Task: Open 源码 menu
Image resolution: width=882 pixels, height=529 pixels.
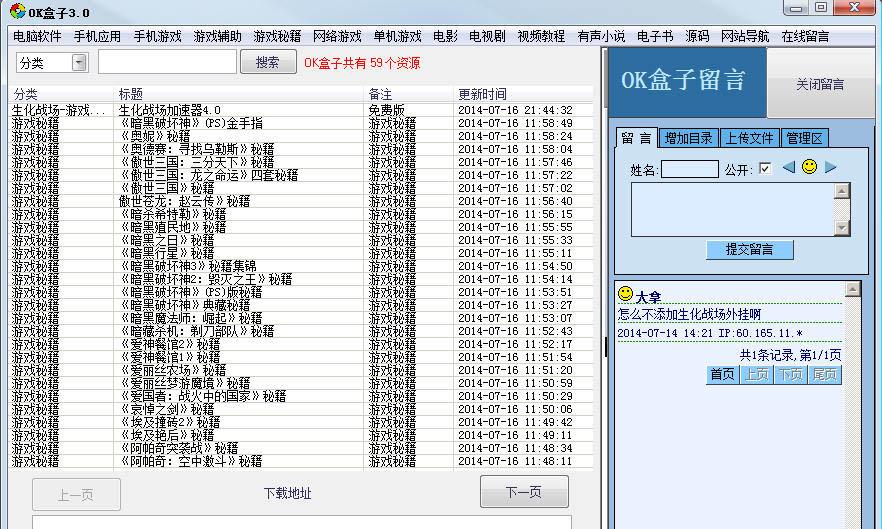Action: click(697, 37)
